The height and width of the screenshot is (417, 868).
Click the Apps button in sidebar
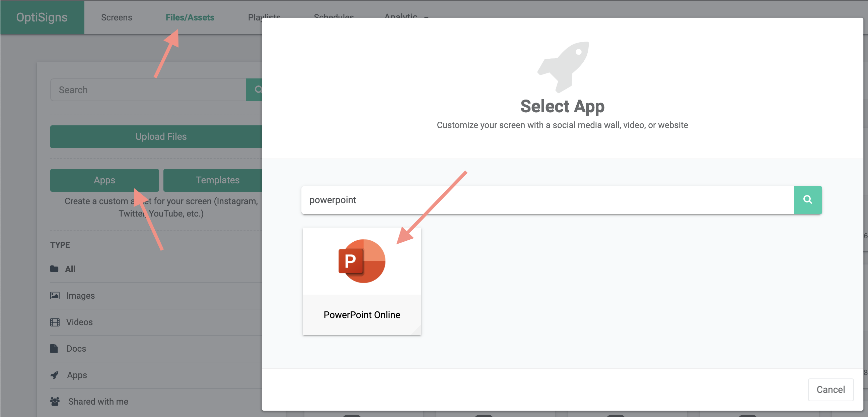click(x=104, y=180)
